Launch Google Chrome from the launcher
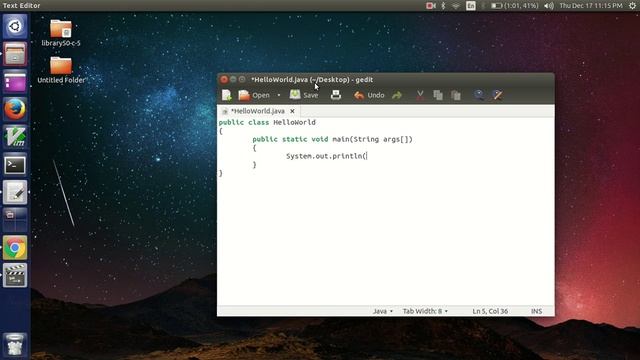The height and width of the screenshot is (360, 640). (x=15, y=247)
